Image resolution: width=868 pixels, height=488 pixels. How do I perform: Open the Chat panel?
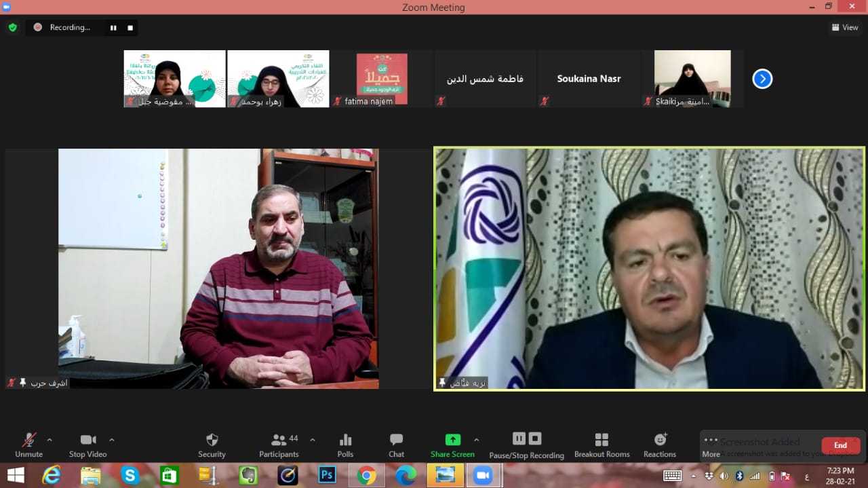coord(396,445)
